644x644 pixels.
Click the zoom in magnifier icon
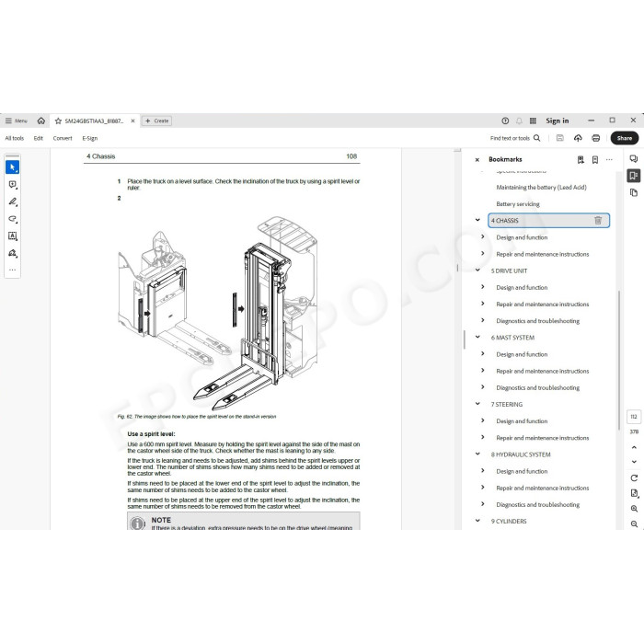[x=634, y=509]
